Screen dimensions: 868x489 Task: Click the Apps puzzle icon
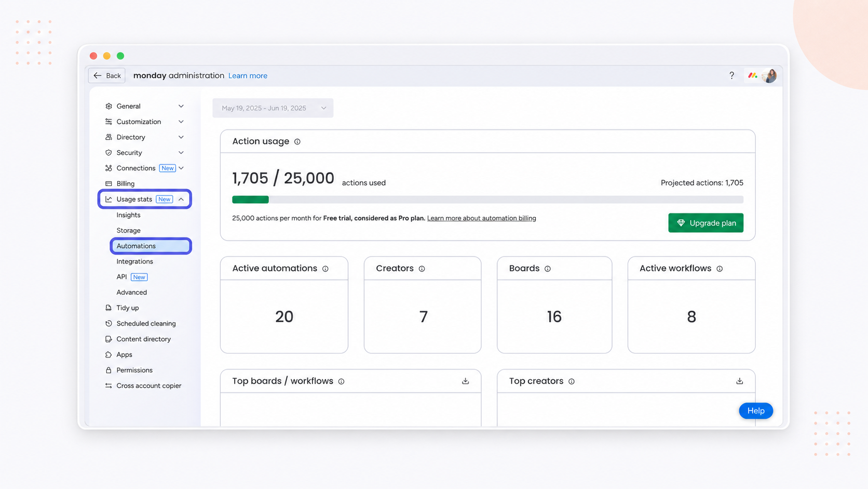click(108, 355)
